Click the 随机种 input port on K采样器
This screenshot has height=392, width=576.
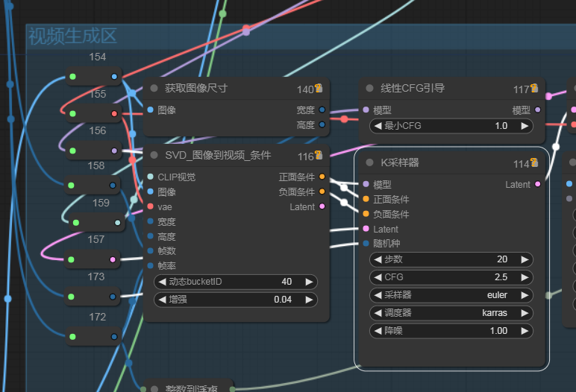click(366, 244)
